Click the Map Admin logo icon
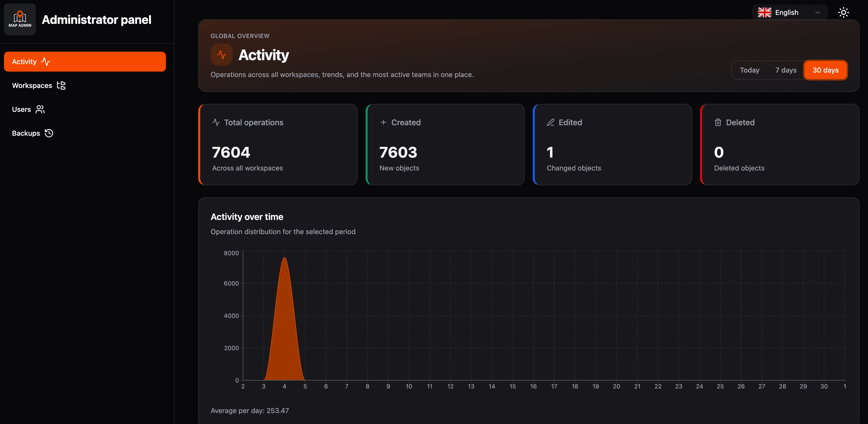The image size is (868, 424). pos(20,20)
